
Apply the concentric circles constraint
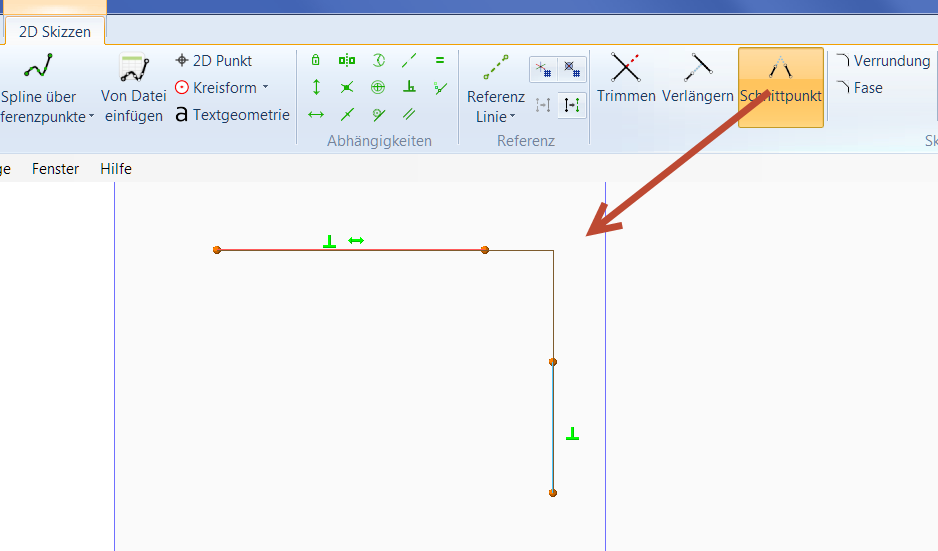click(378, 87)
